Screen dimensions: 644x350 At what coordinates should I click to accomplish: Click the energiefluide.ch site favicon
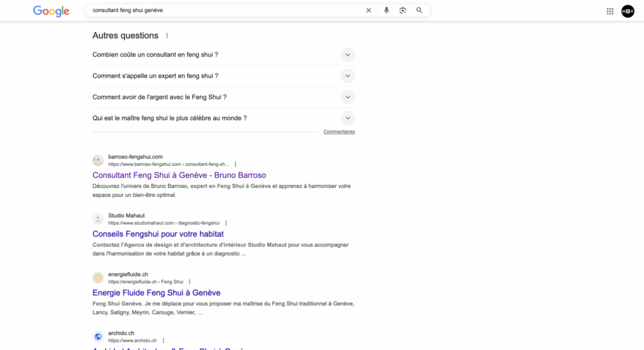[x=97, y=278]
